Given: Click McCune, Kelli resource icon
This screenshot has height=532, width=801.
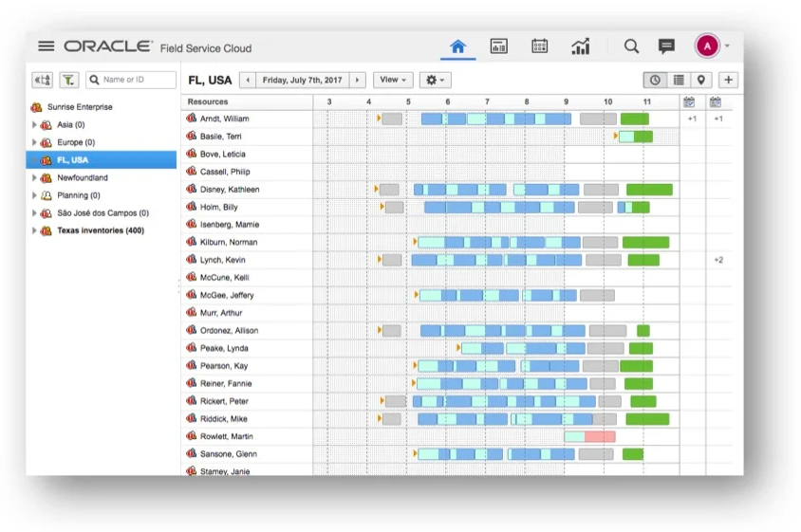Looking at the screenshot, I should pyautogui.click(x=192, y=277).
